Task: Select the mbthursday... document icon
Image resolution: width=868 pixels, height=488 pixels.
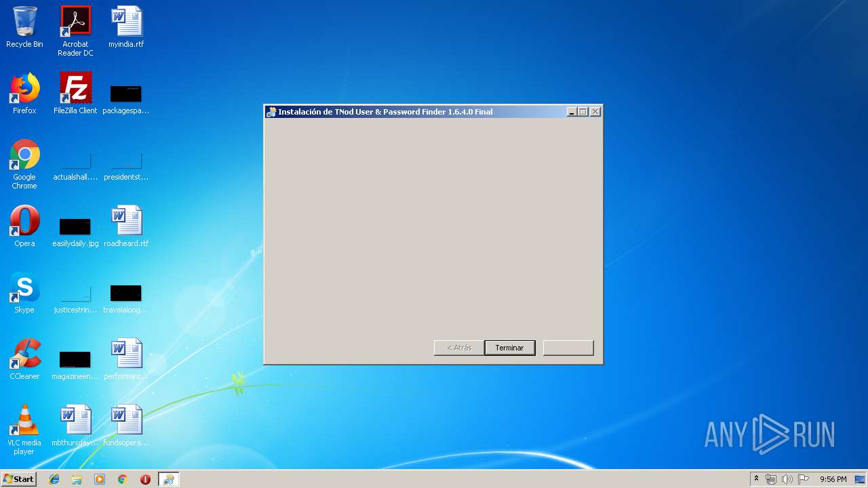Action: (75, 426)
